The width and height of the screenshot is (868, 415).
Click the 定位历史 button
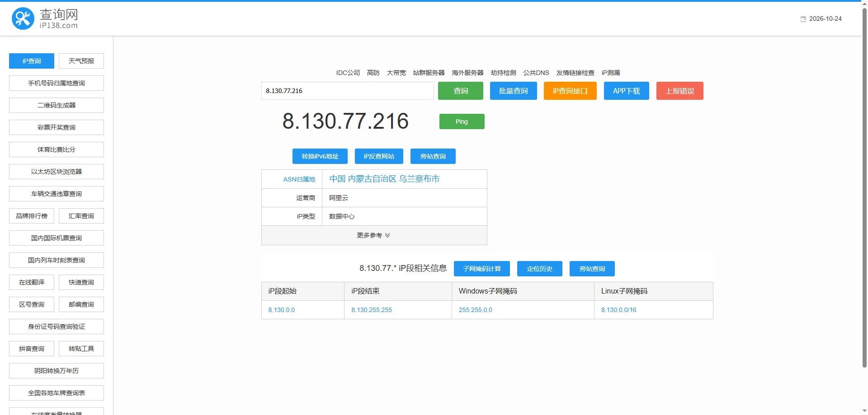(x=540, y=269)
